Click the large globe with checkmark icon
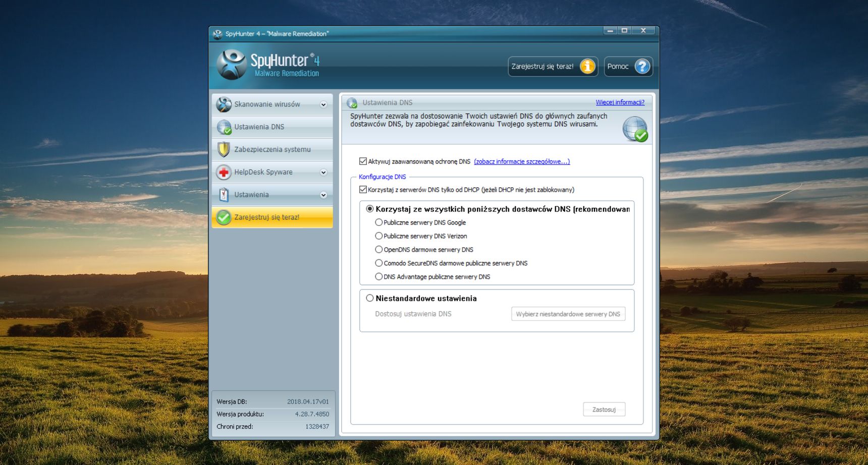 coord(635,129)
